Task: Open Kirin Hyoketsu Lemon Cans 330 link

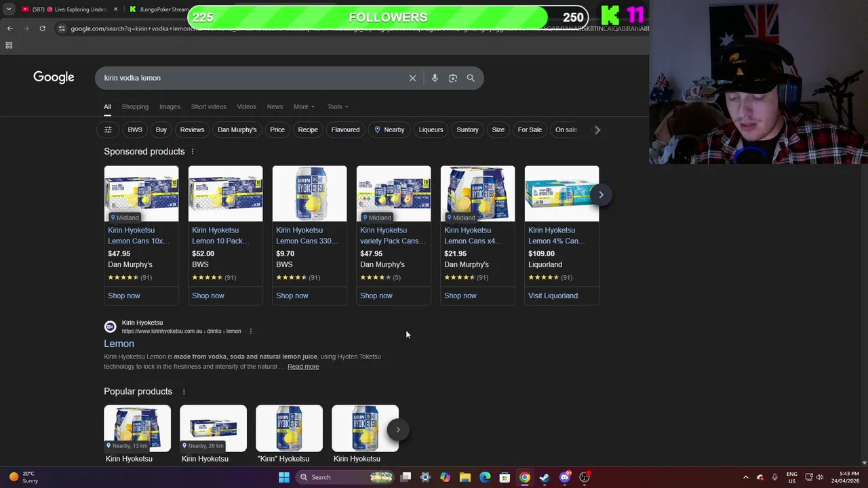Action: coord(307,235)
